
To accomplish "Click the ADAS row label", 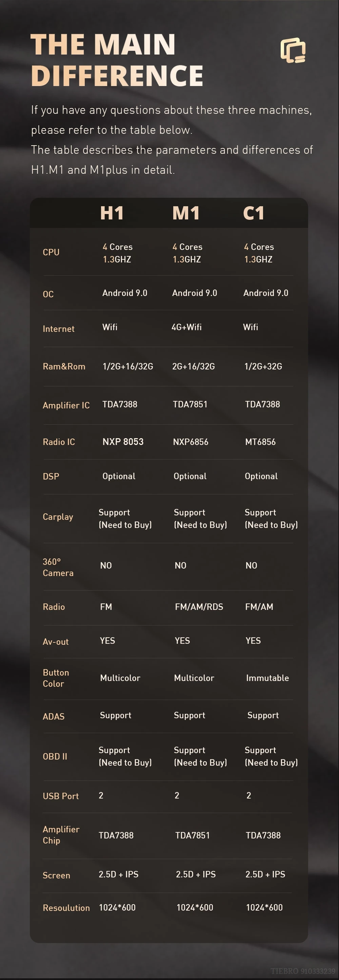I will click(x=54, y=716).
